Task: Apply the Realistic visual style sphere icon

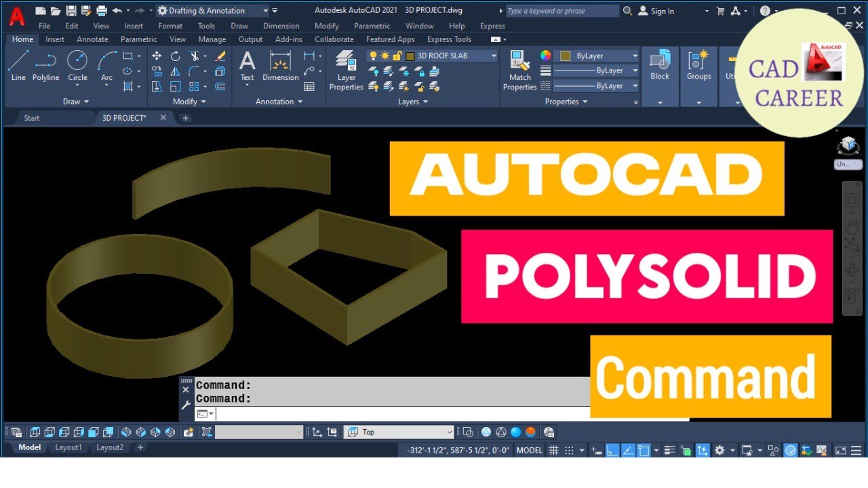Action: (x=515, y=432)
